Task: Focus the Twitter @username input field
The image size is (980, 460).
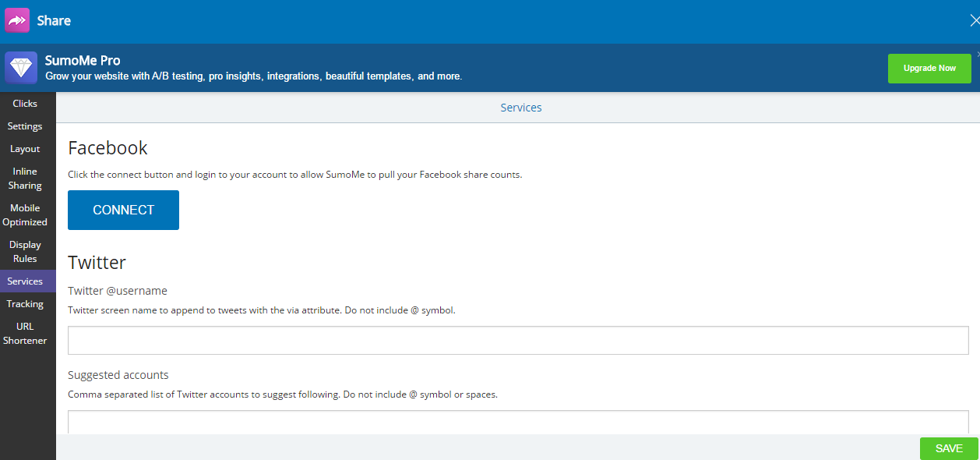Action: pyautogui.click(x=518, y=341)
